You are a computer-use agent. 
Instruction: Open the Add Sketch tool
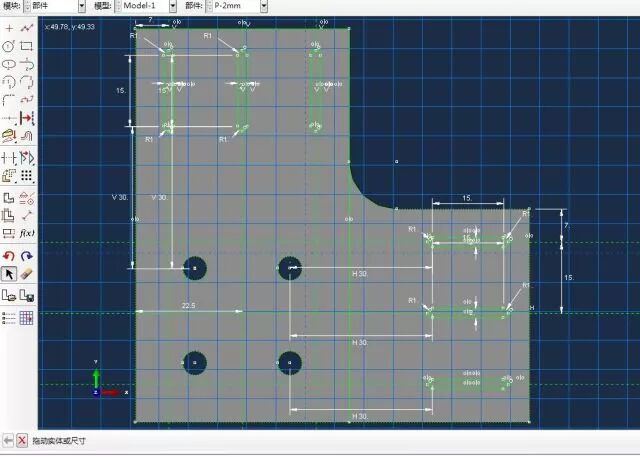(x=9, y=295)
